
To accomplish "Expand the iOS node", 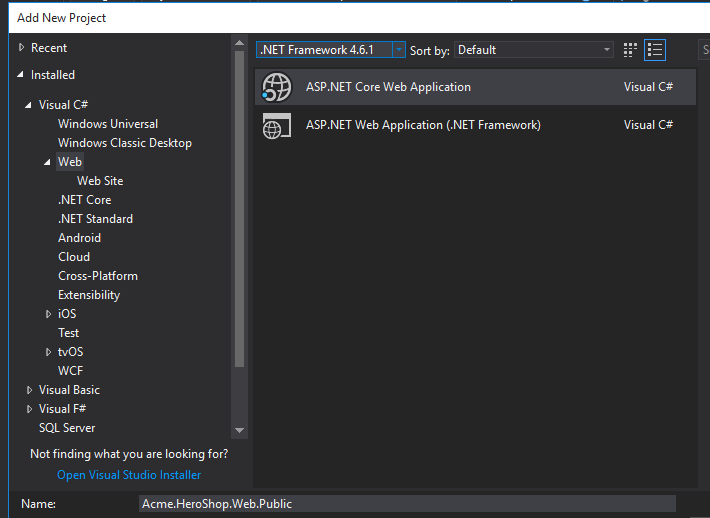I will pyautogui.click(x=48, y=314).
